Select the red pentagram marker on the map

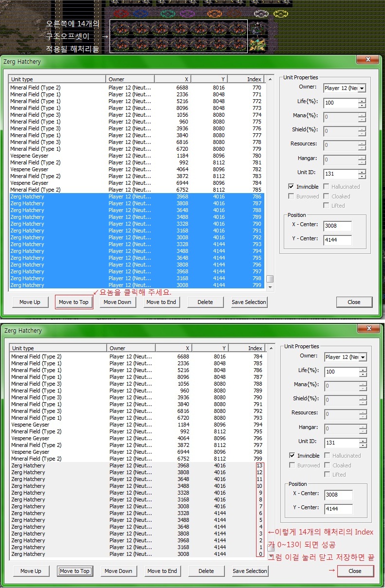point(122,13)
